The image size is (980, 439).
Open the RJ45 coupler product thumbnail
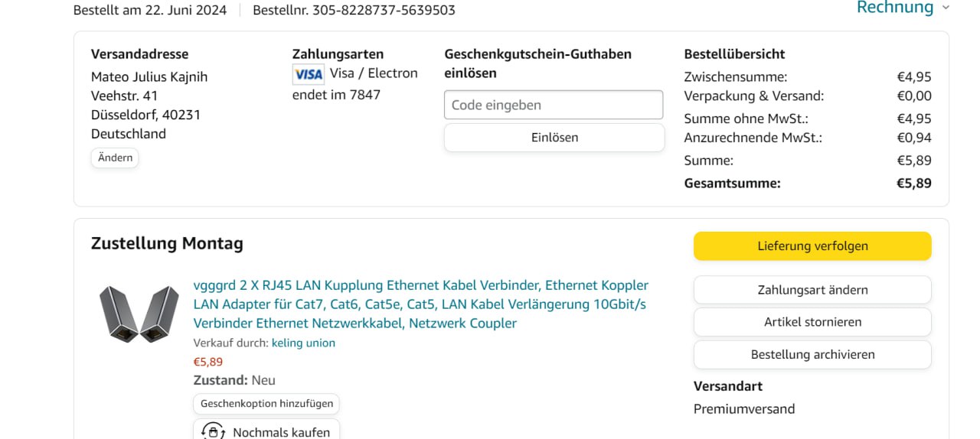(x=139, y=314)
